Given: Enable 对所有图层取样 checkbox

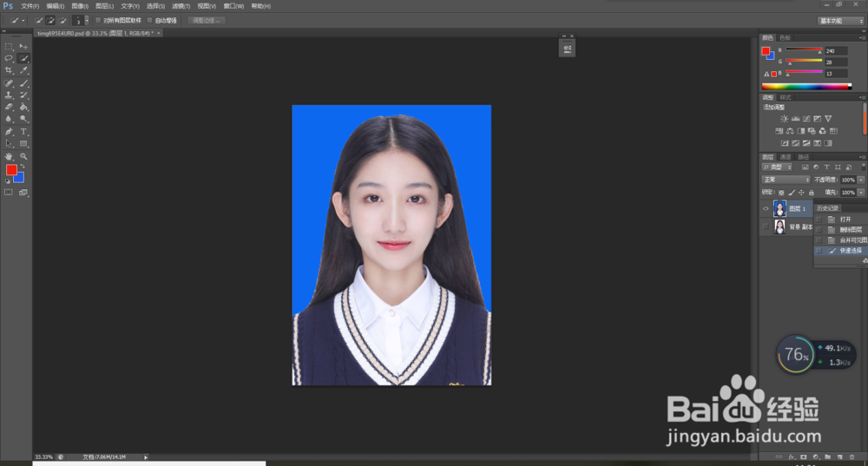Looking at the screenshot, I should point(98,21).
